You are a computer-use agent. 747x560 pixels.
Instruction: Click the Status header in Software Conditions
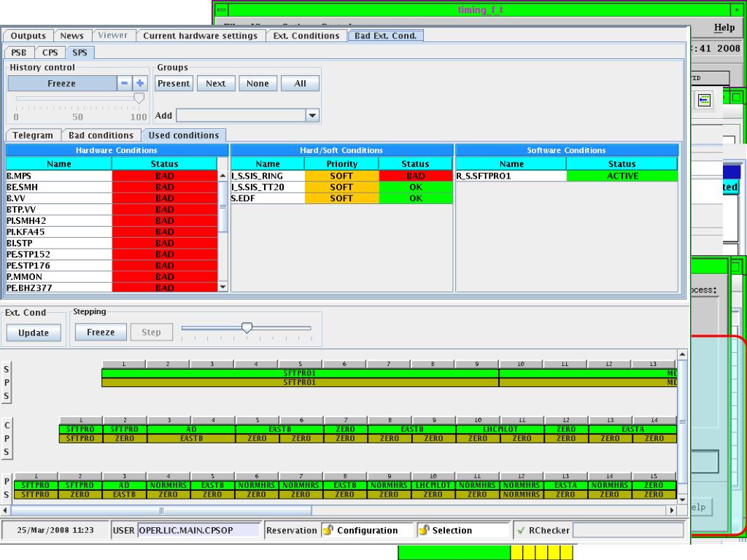[x=622, y=164]
